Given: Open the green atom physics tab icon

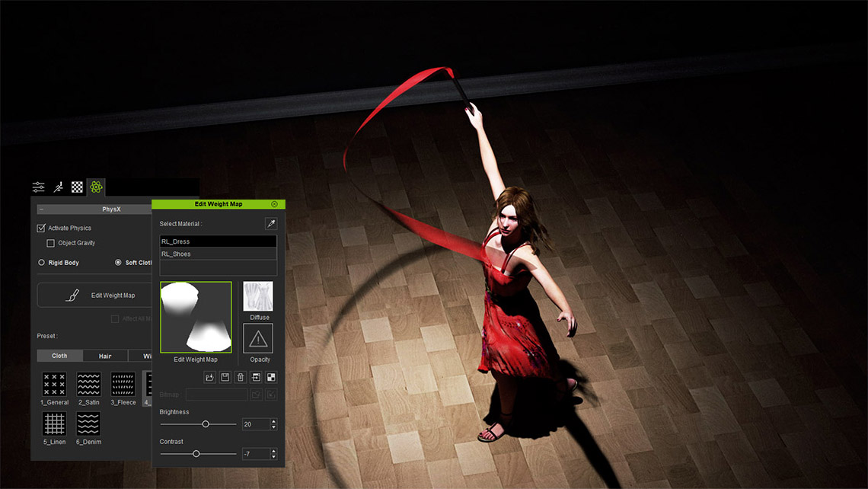Looking at the screenshot, I should (x=96, y=187).
